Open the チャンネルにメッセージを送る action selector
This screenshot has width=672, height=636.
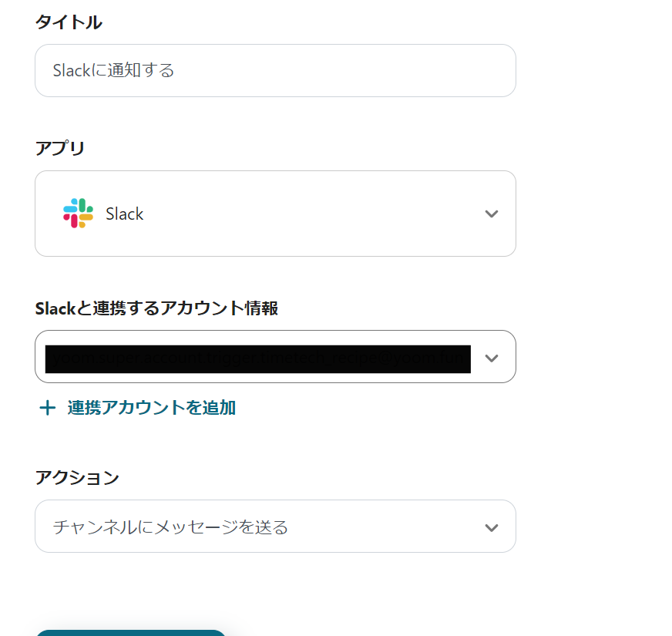(275, 527)
